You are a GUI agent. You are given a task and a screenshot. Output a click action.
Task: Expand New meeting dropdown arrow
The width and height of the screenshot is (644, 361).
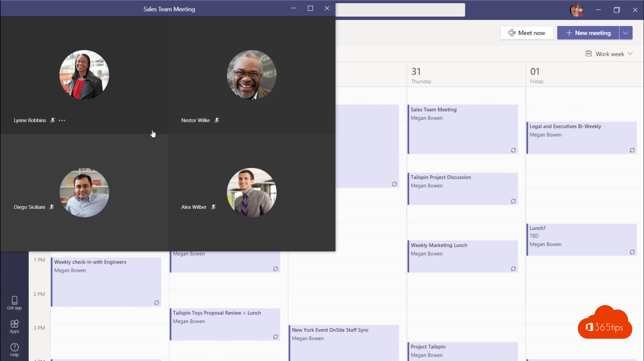click(x=626, y=33)
